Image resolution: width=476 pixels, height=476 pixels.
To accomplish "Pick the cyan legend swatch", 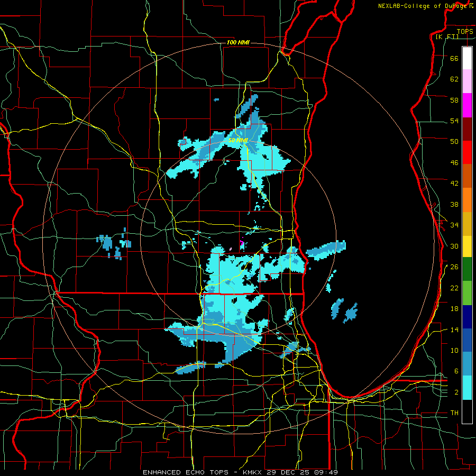I will pyautogui.click(x=467, y=388).
